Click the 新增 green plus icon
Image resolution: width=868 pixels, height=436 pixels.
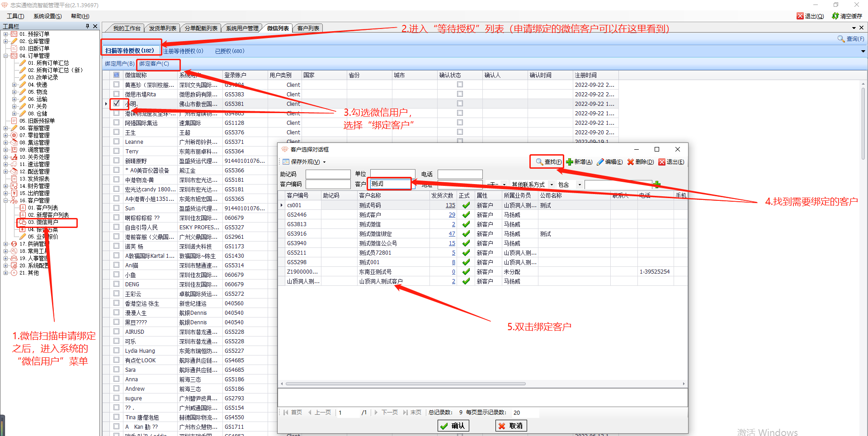(570, 162)
